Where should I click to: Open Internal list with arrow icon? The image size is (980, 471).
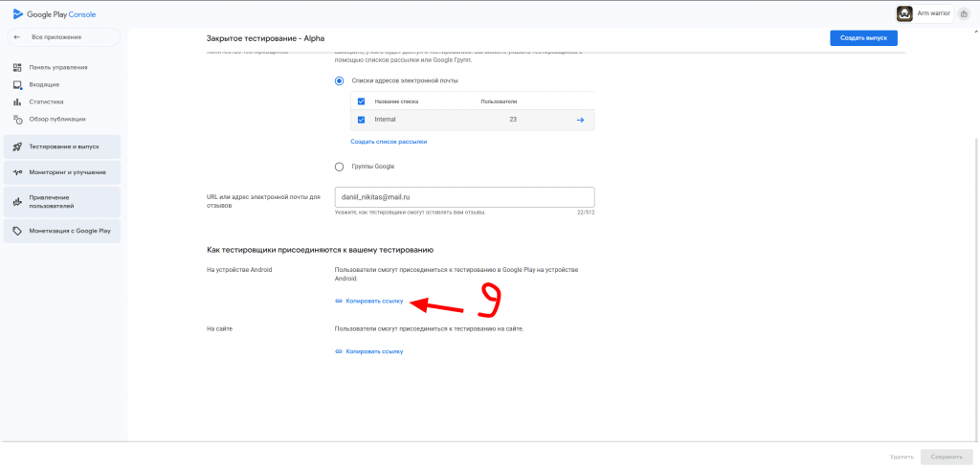point(580,120)
